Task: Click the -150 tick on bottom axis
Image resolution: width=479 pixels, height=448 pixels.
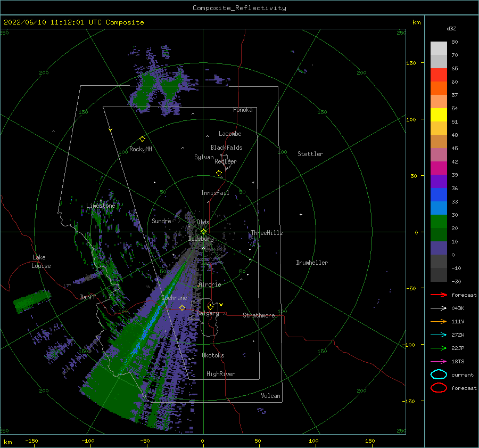Action: [x=31, y=441]
